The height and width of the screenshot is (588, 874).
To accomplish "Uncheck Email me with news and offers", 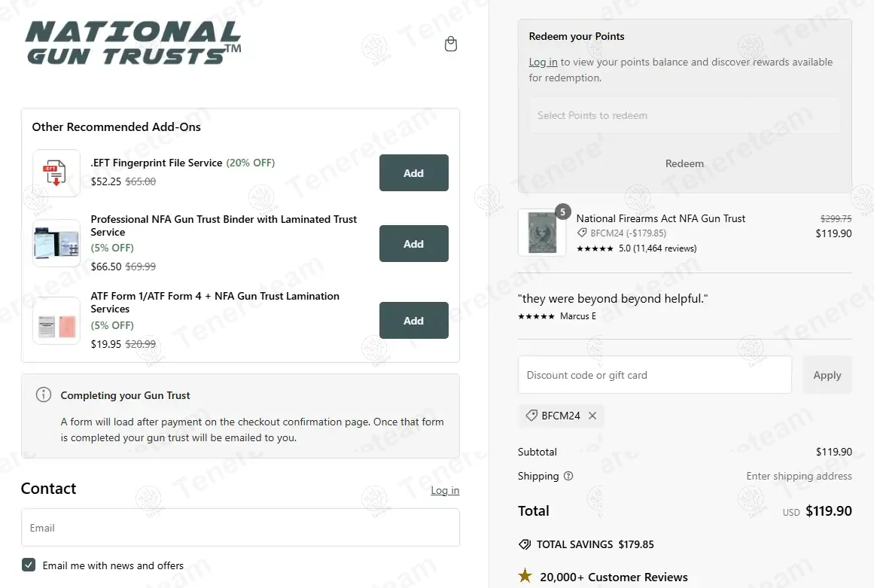I will coord(29,565).
